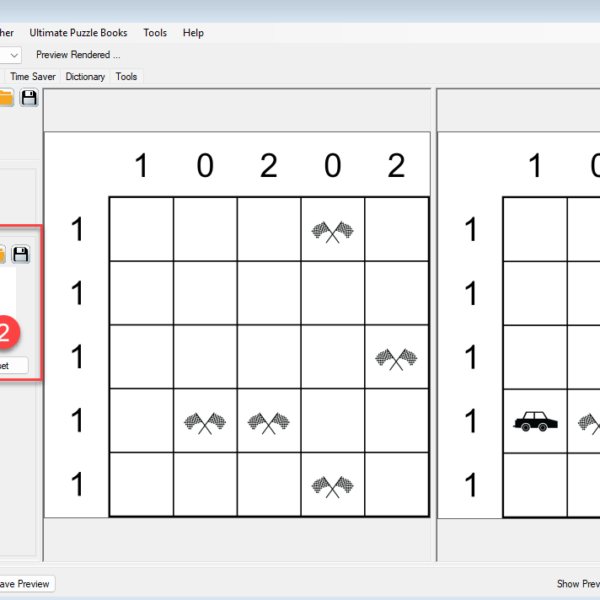Click the open folder icon in top toolbar
600x600 pixels.
click(x=6, y=97)
